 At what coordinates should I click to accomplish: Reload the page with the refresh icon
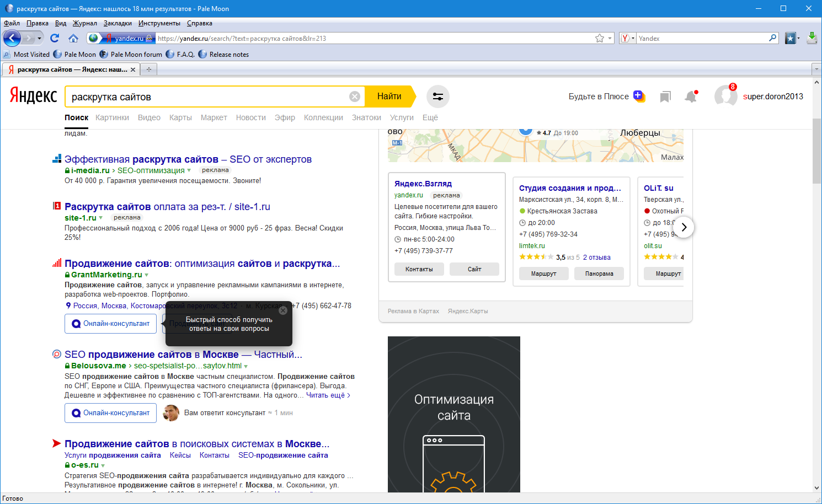[54, 38]
